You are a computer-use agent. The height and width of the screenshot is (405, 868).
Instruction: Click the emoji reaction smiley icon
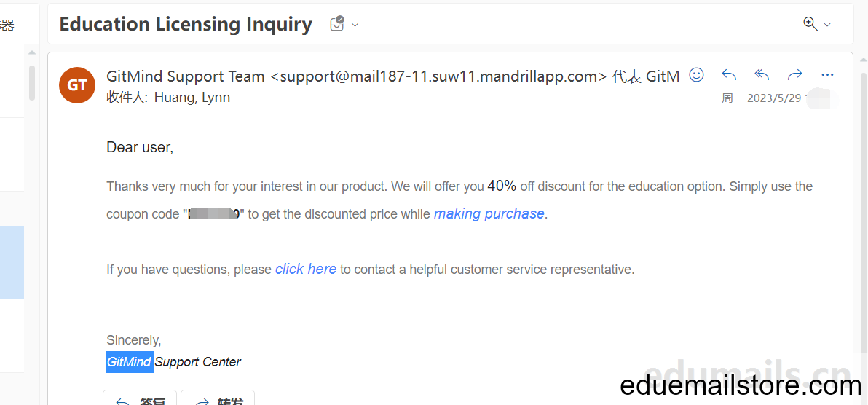click(696, 75)
